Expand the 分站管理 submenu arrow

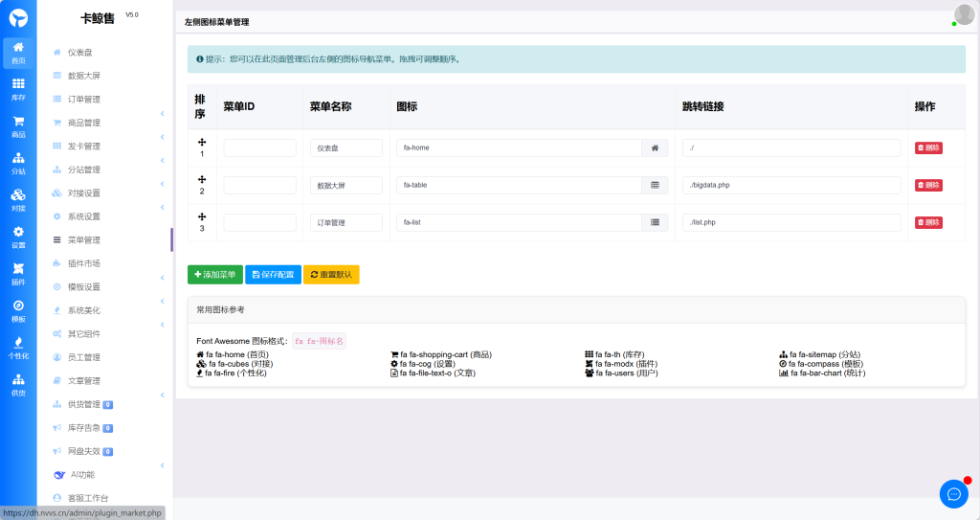click(x=162, y=161)
